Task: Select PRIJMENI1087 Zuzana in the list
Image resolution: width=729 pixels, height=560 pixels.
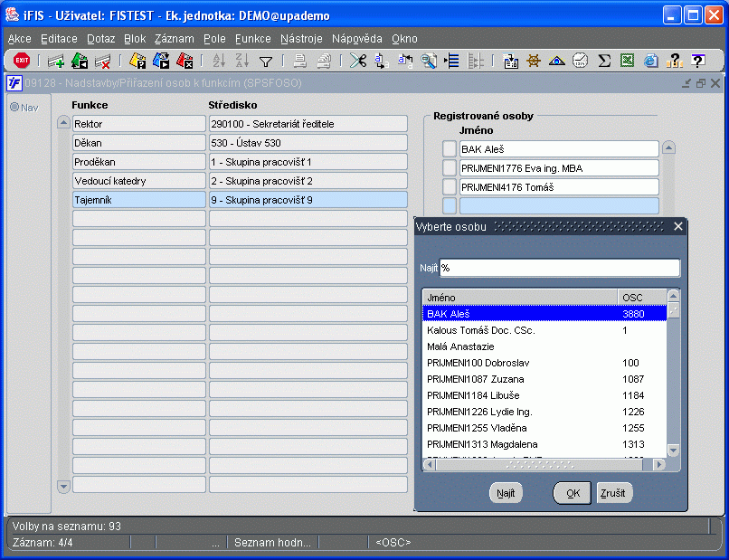Action: click(x=544, y=379)
